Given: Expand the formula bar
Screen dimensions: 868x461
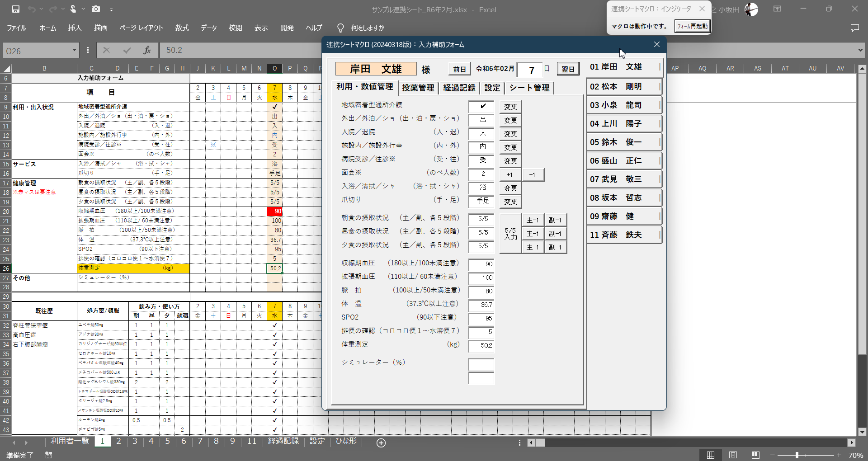Looking at the screenshot, I should [860, 50].
